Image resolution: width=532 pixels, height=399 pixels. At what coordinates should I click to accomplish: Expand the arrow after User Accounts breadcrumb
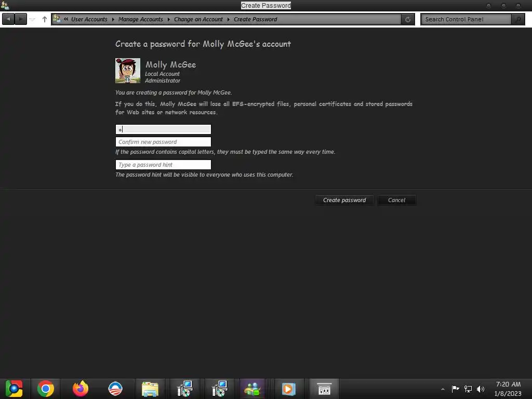pyautogui.click(x=113, y=19)
